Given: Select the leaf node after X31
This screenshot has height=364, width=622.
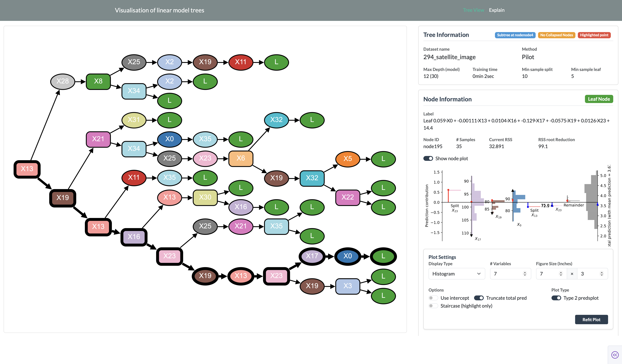Looking at the screenshot, I should 170,120.
